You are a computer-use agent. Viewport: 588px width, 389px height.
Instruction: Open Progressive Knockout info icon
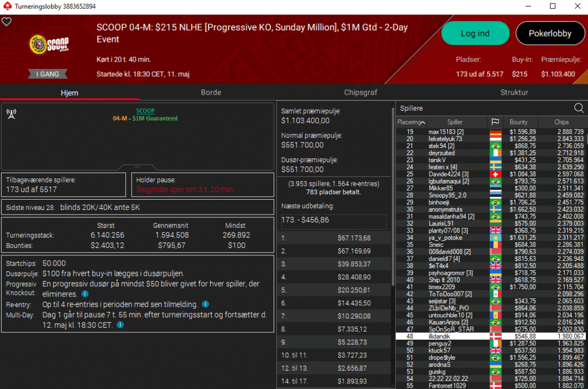tap(85, 294)
